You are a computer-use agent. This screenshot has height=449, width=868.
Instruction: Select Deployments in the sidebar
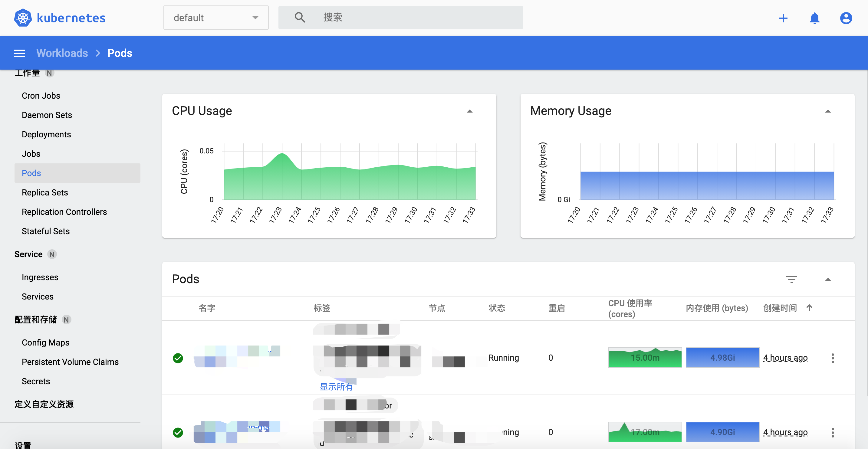coord(46,134)
